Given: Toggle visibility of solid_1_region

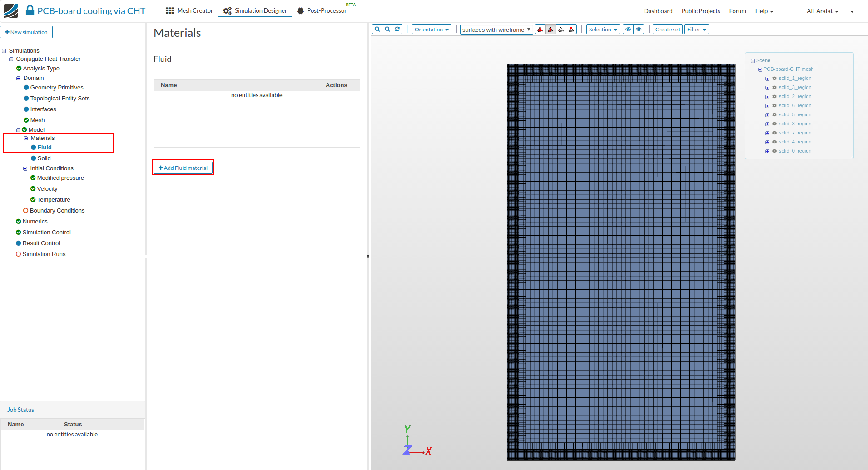Looking at the screenshot, I should coord(774,79).
